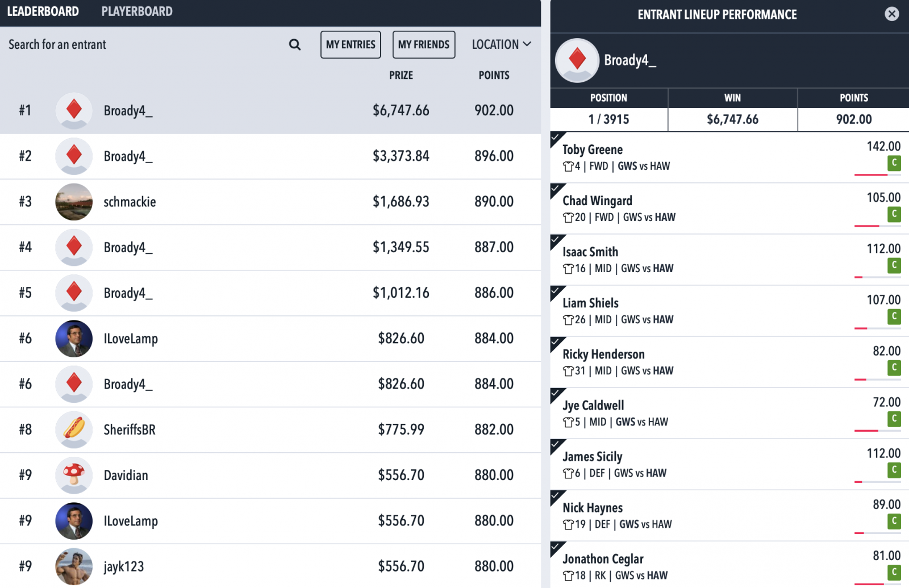The height and width of the screenshot is (588, 909).
Task: Click the green C badge for Liam Shiels
Action: coord(894,316)
